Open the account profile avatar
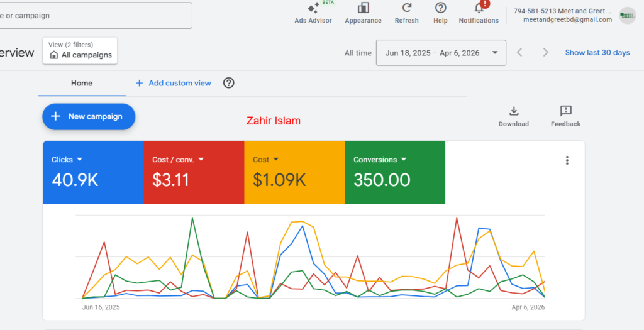Image resolution: width=644 pixels, height=330 pixels. pyautogui.click(x=627, y=16)
